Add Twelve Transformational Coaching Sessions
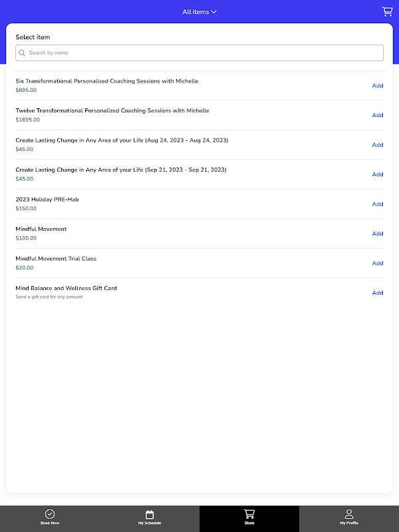The height and width of the screenshot is (532, 399). tap(378, 115)
